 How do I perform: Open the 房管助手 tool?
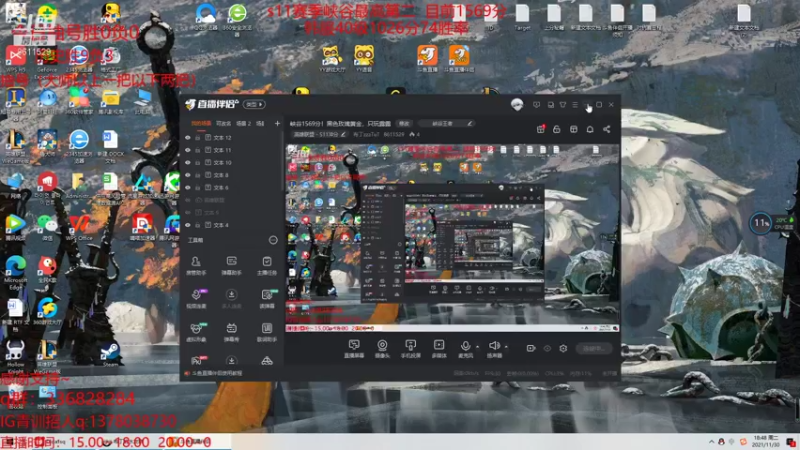click(x=196, y=266)
